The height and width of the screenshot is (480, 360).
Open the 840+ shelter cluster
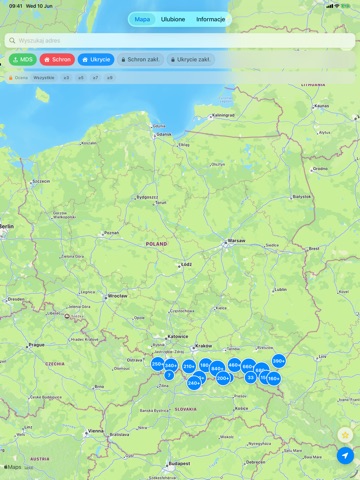pos(217,369)
